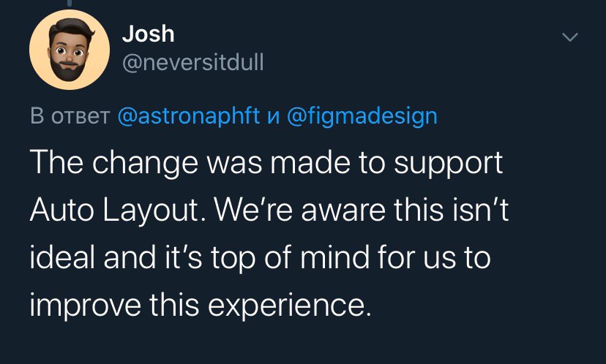Click the thread connector line above avatar
606x364 pixels.
click(70, 2)
